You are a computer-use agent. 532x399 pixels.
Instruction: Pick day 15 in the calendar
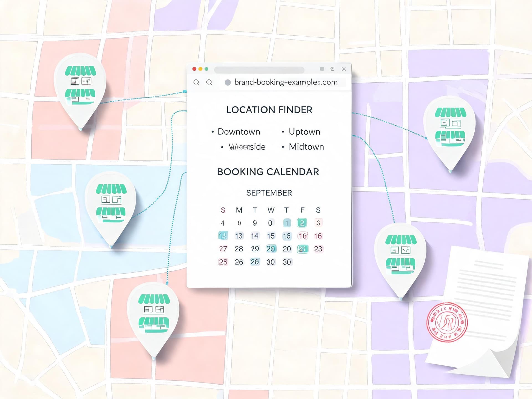coord(271,236)
